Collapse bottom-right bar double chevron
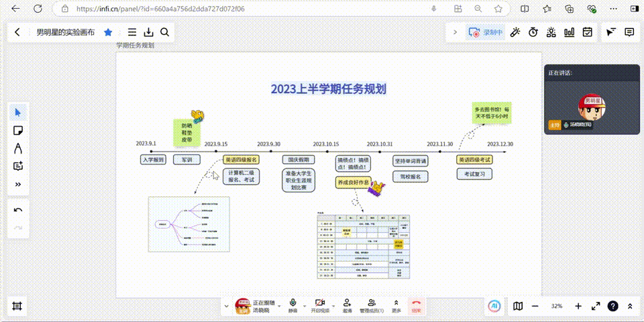 pyautogui.click(x=630, y=306)
